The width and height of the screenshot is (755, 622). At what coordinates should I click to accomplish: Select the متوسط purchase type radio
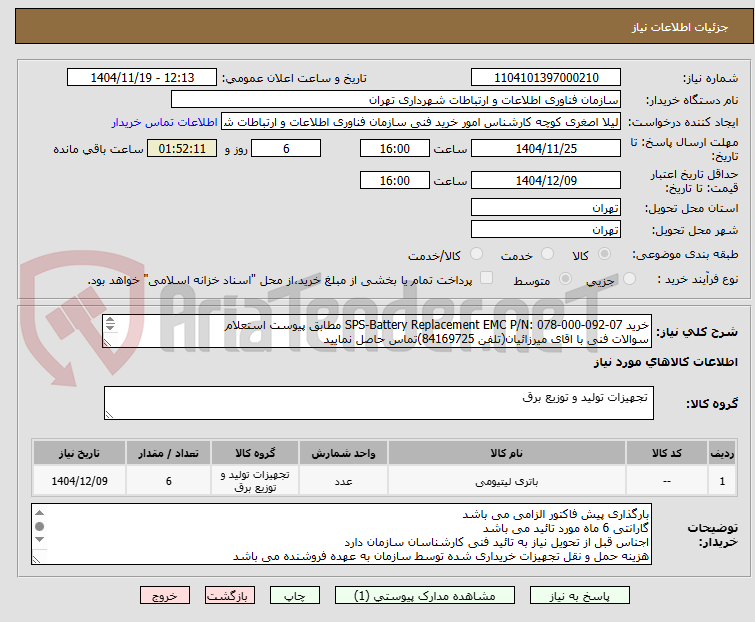click(x=565, y=279)
